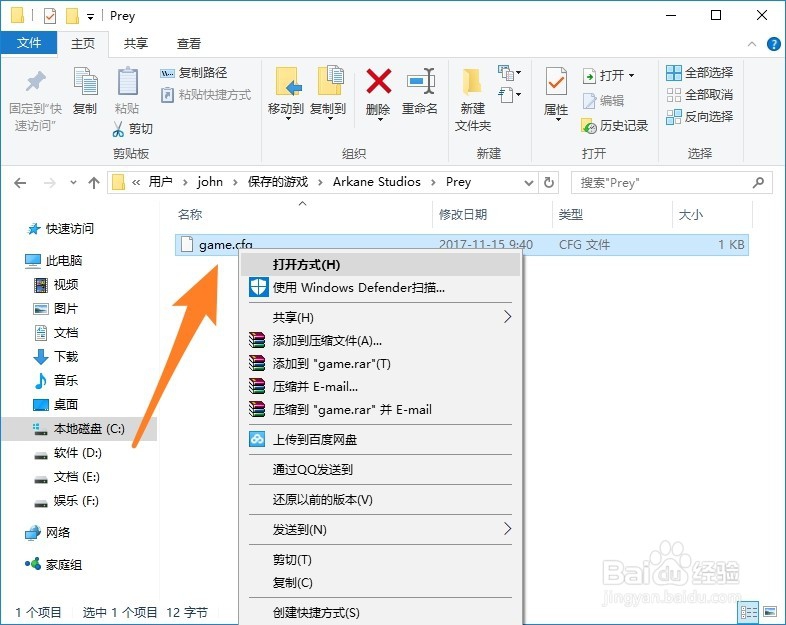Image resolution: width=786 pixels, height=625 pixels.
Task: Switch to the 共享 ribbon tab
Action: 136,44
